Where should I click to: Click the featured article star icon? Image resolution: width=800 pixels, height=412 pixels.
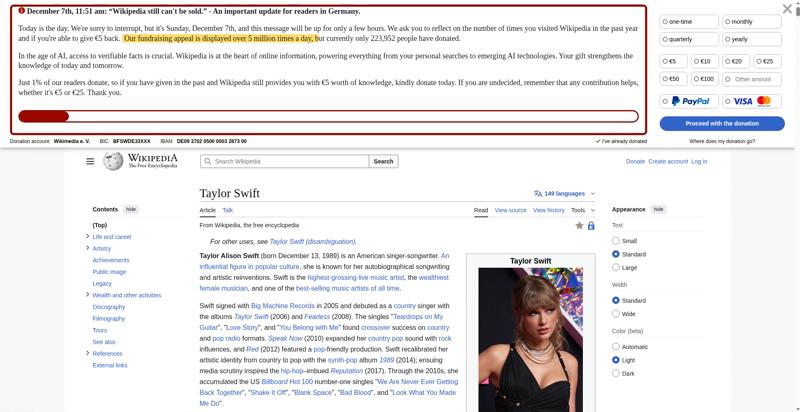coord(579,226)
